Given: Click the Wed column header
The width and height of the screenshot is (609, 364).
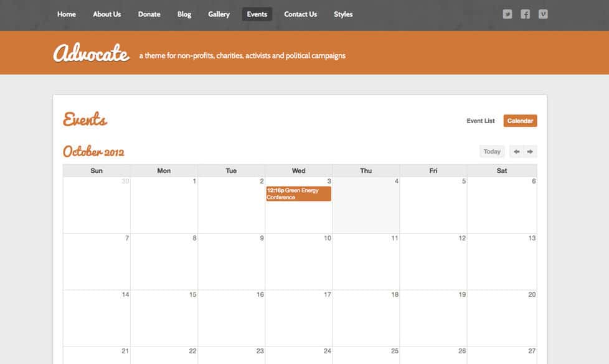Looking at the screenshot, I should pyautogui.click(x=299, y=170).
